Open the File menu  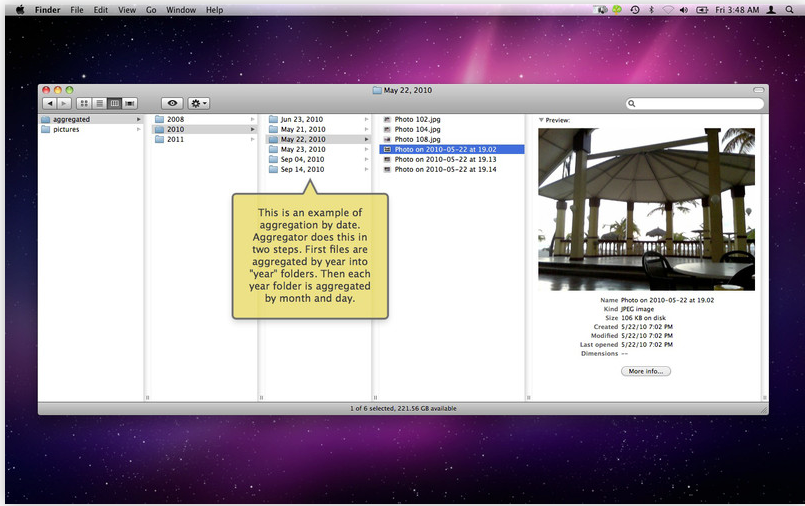76,10
